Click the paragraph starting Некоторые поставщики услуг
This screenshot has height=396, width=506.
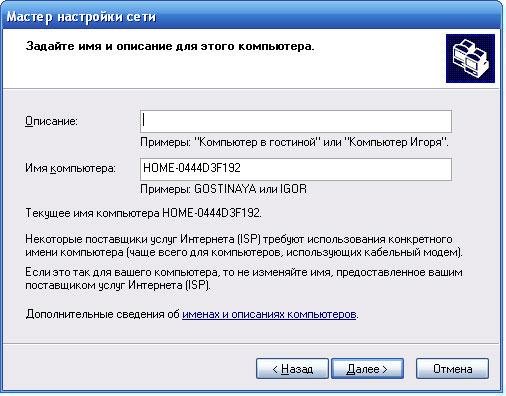pyautogui.click(x=244, y=246)
